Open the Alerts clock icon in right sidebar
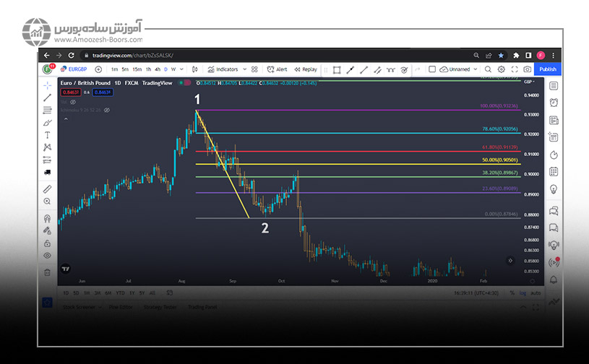 (x=554, y=103)
